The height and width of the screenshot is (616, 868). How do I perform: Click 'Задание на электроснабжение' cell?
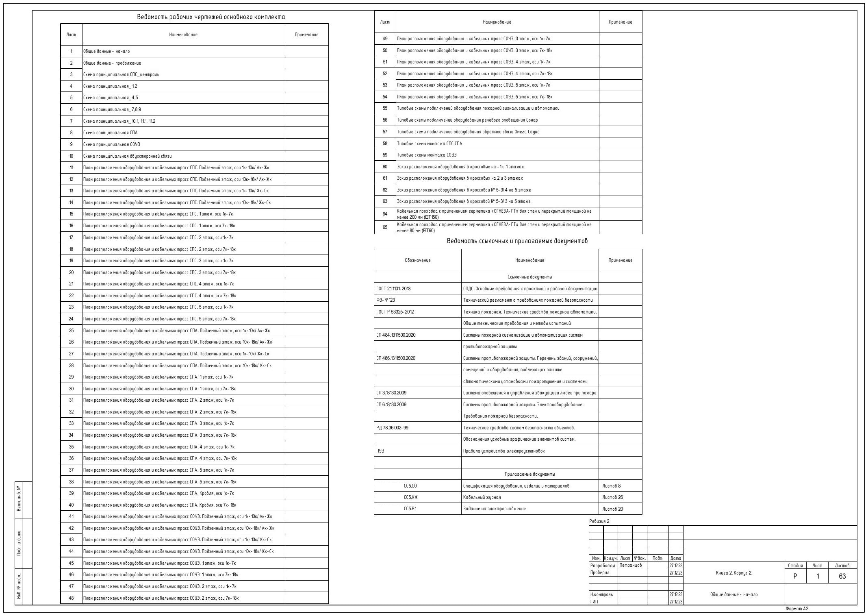coord(530,509)
